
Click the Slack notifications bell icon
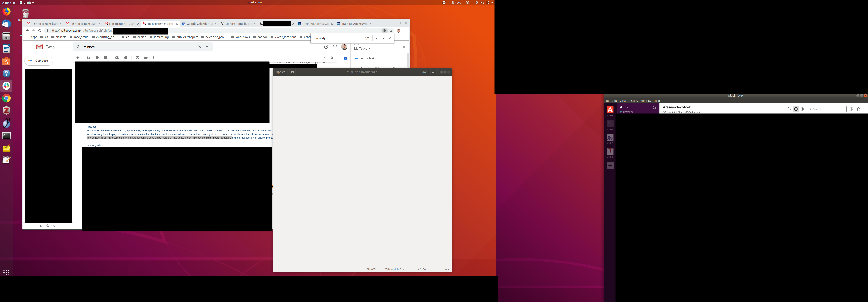[x=654, y=108]
